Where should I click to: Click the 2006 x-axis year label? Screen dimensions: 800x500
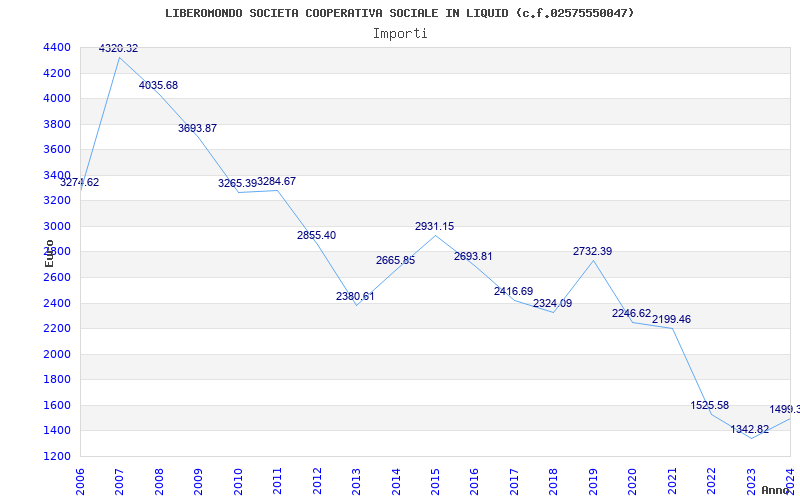click(80, 481)
